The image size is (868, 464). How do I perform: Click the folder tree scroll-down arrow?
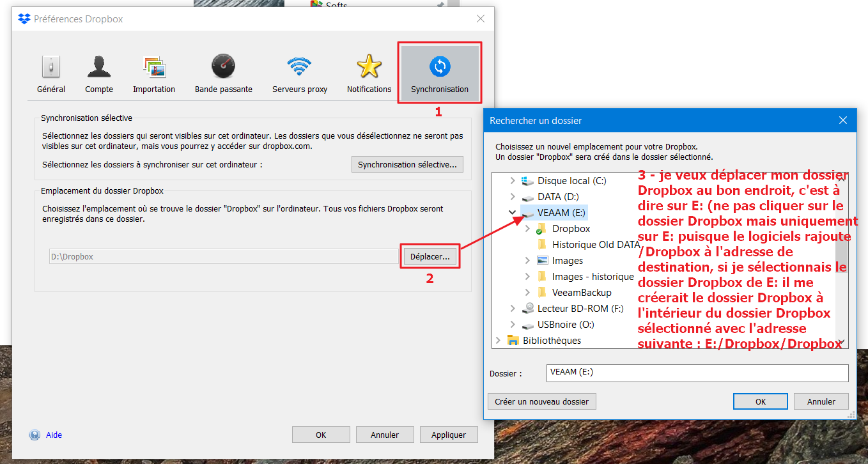[842, 343]
